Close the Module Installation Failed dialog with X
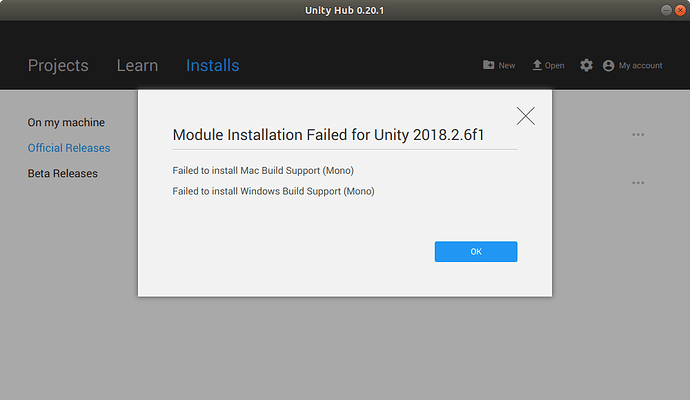This screenshot has height=400, width=690. pyautogui.click(x=526, y=116)
